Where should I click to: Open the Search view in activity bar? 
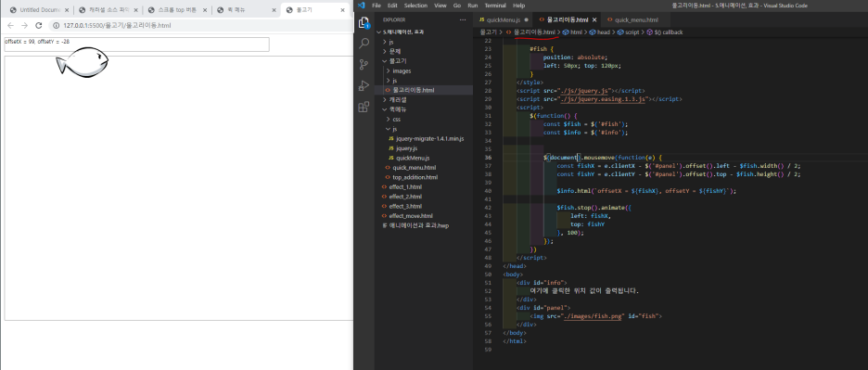pyautogui.click(x=364, y=44)
